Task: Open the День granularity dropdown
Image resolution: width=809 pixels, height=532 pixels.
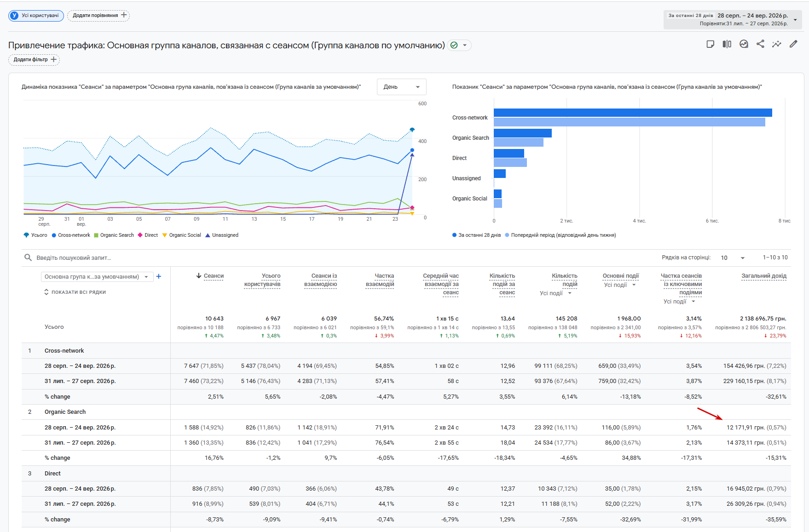Action: pos(402,87)
